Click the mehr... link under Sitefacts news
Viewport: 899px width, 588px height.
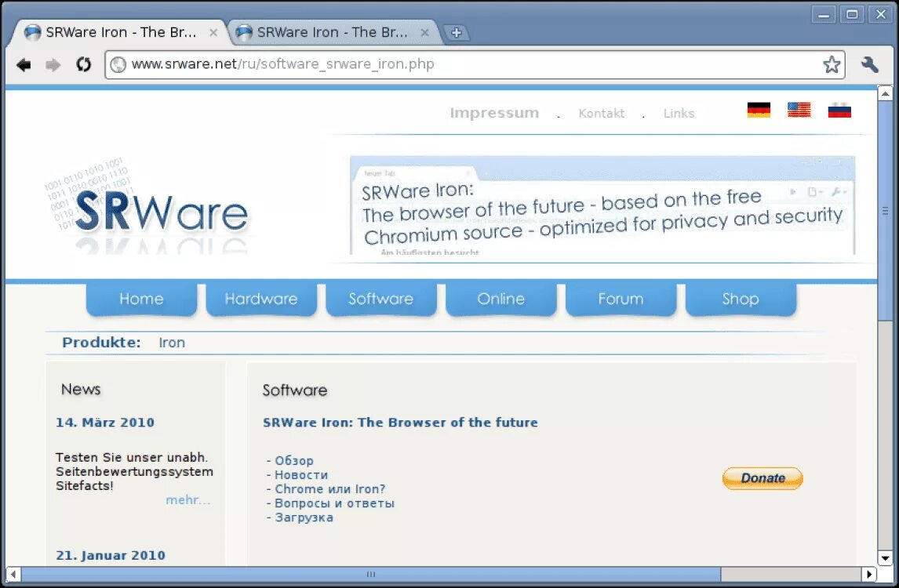tap(188, 499)
